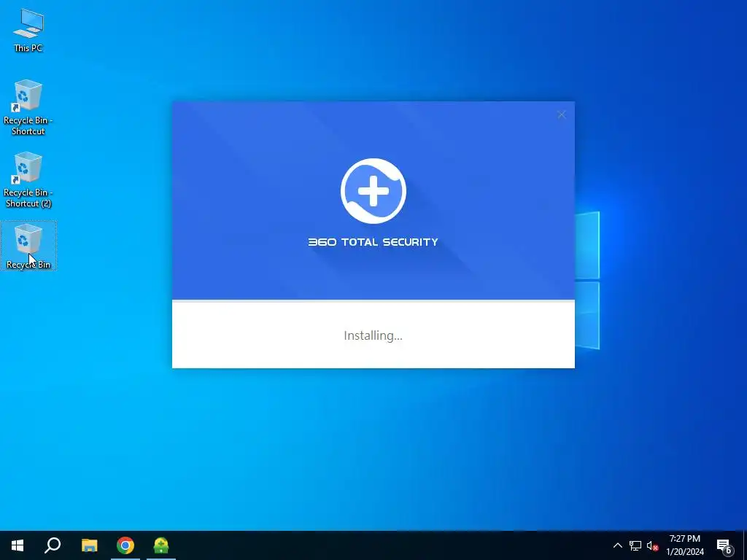Viewport: 747px width, 560px height.
Task: Switch to the 360 installer taskbar icon
Action: pyautogui.click(x=161, y=545)
